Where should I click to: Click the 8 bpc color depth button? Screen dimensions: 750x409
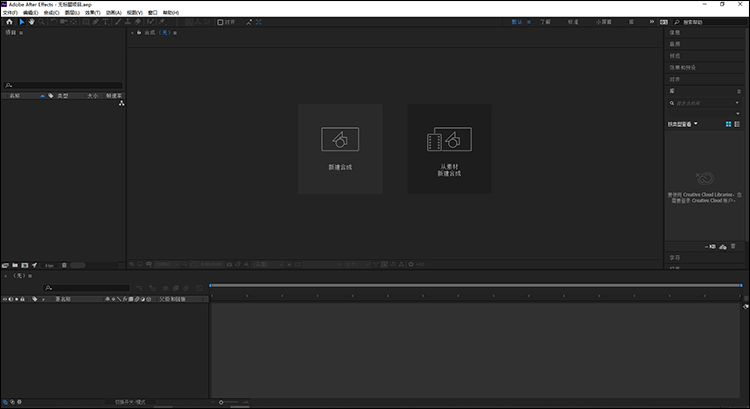coord(49,265)
